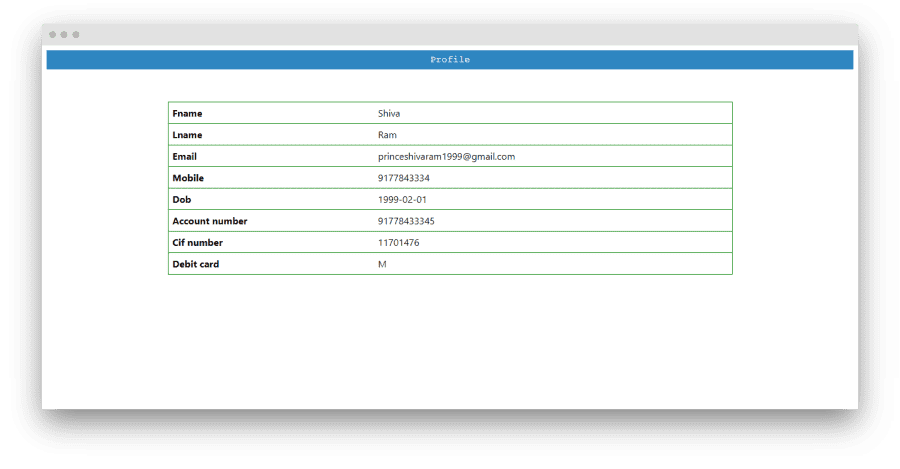
Task: Select account number 91778433345
Action: pyautogui.click(x=406, y=221)
